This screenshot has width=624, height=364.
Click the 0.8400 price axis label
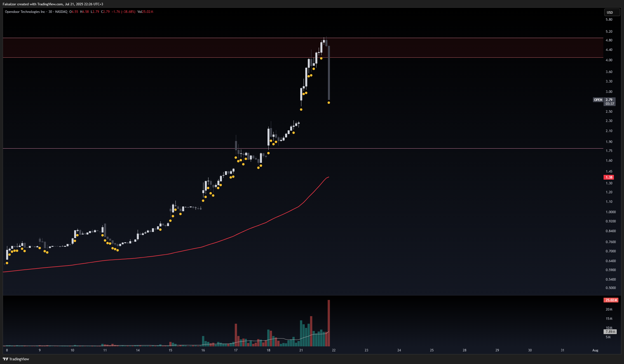click(x=611, y=231)
